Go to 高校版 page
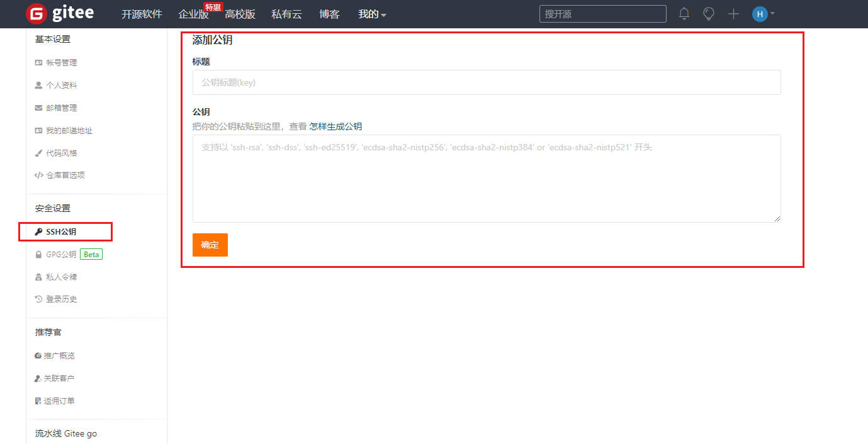The image size is (868, 444). 240,14
